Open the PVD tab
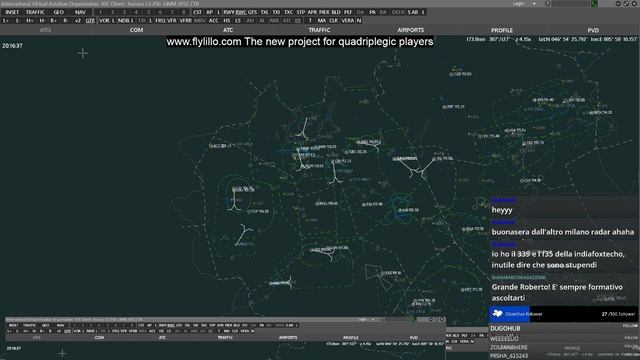 click(x=593, y=30)
